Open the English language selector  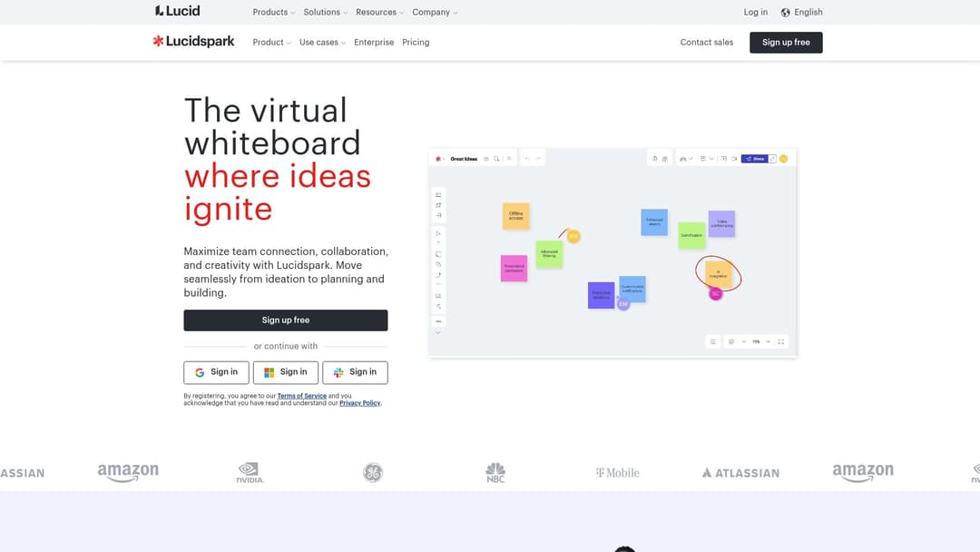802,13
